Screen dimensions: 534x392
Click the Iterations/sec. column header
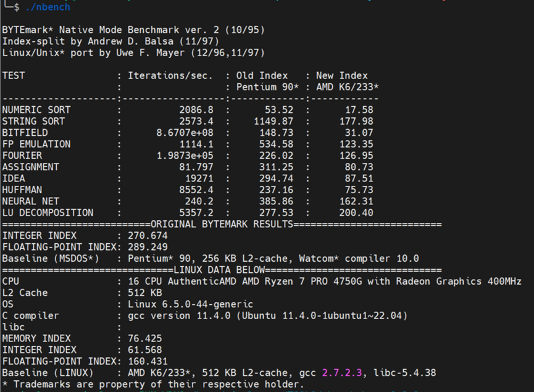click(x=170, y=75)
